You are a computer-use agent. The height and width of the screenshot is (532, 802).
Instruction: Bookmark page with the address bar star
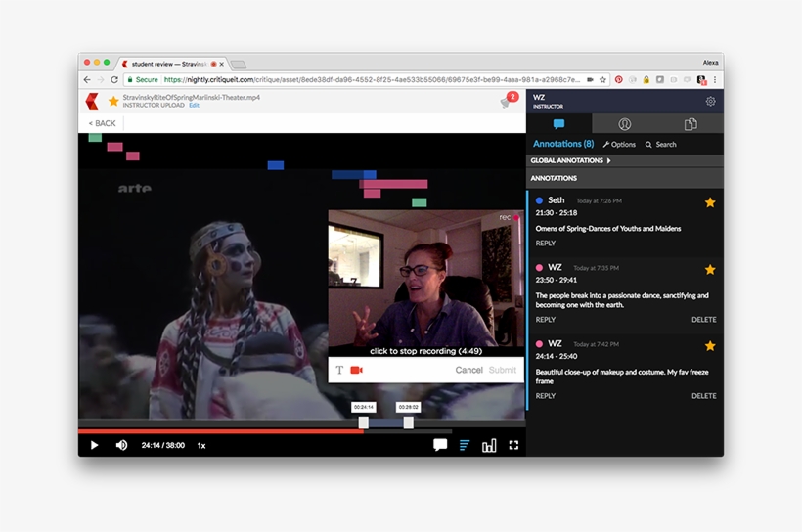(x=602, y=80)
